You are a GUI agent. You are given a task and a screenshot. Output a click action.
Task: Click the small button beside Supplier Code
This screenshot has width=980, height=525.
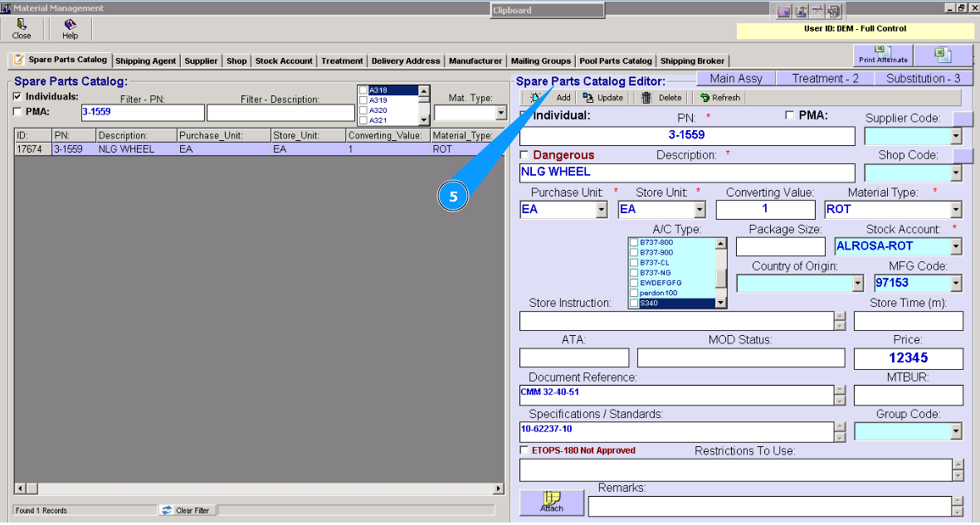(963, 118)
